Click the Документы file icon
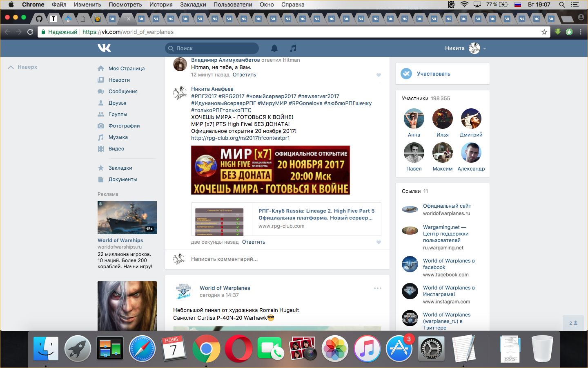Image resolution: width=588 pixels, height=368 pixels. (x=101, y=179)
